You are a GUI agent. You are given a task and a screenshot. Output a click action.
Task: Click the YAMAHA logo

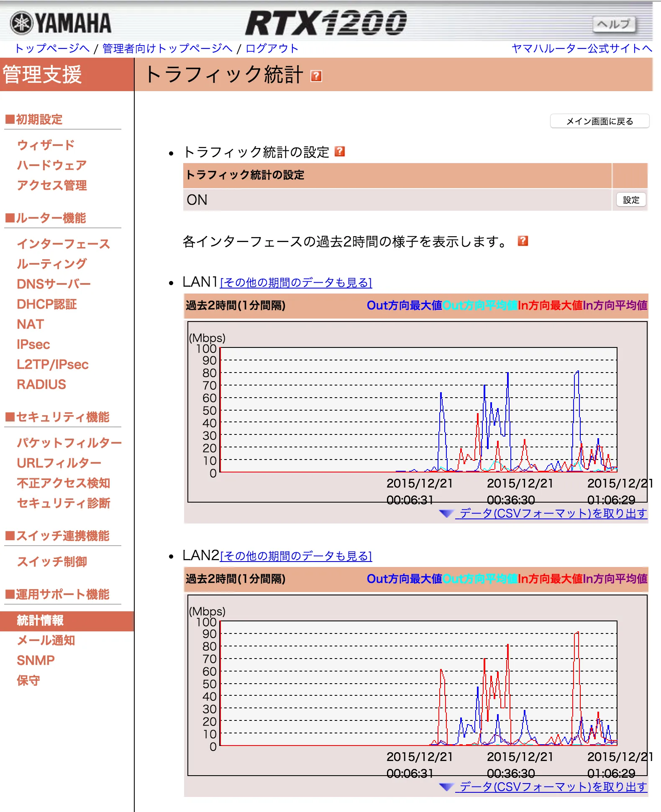61,23
